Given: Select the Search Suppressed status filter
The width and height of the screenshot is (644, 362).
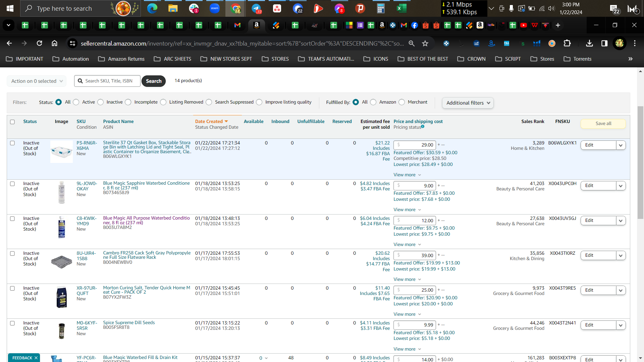Looking at the screenshot, I should pos(209,102).
